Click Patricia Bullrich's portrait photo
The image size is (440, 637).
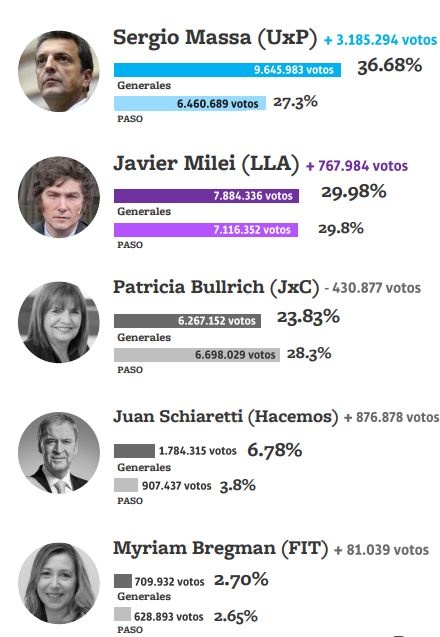(59, 322)
